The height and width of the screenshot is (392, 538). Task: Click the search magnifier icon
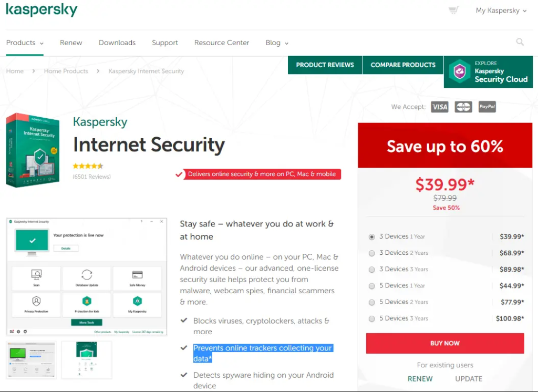coord(520,42)
